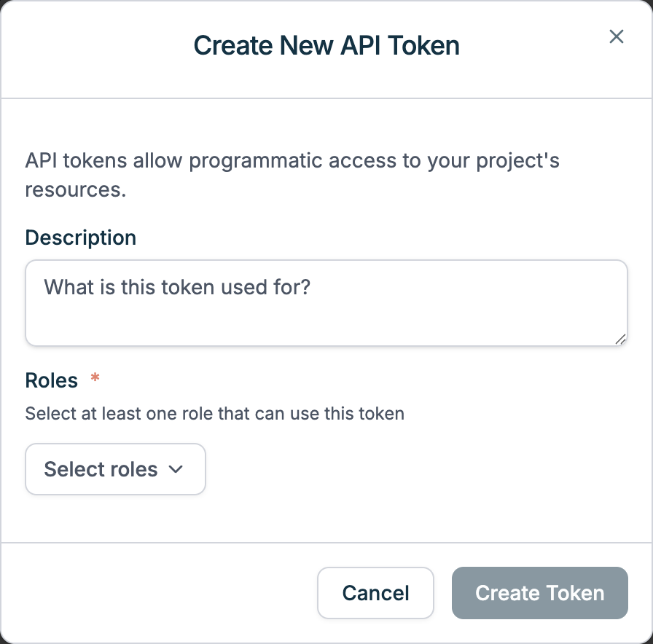The width and height of the screenshot is (653, 644).
Task: Click the grayed-out Create Token button
Action: pos(539,593)
